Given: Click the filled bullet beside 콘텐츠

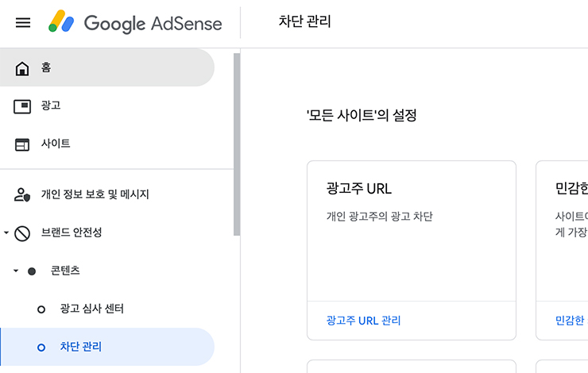Looking at the screenshot, I should 32,271.
